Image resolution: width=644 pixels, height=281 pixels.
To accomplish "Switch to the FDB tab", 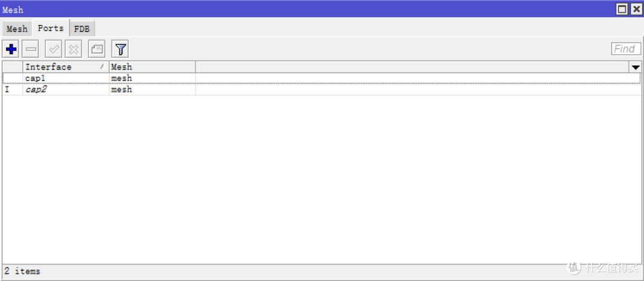I will coord(82,29).
